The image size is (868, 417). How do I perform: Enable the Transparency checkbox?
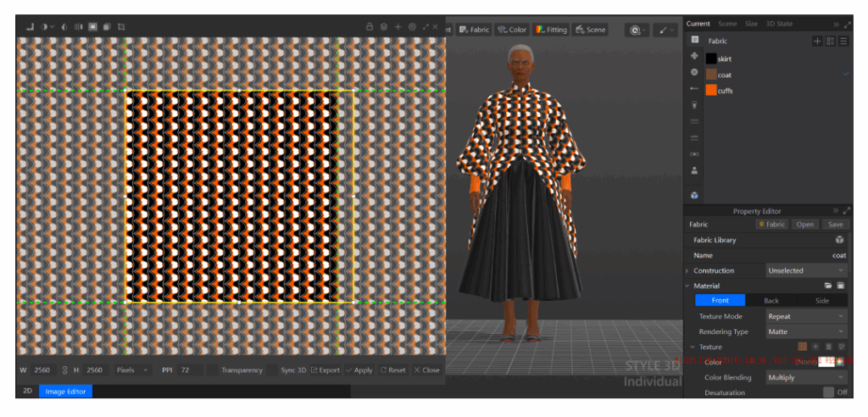(213, 370)
